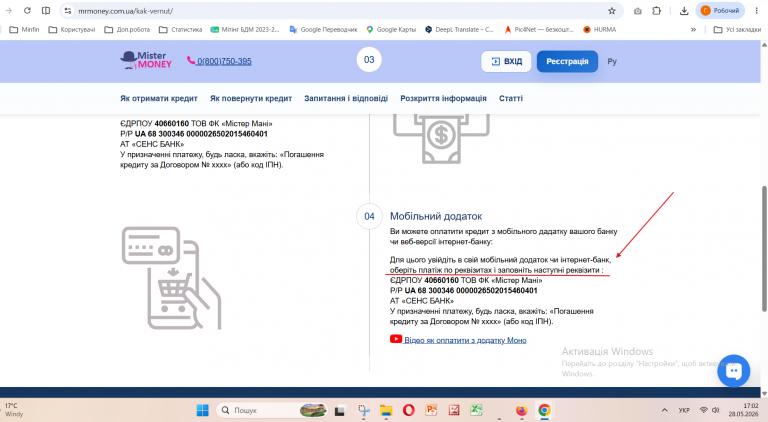Image resolution: width=768 pixels, height=422 pixels.
Task: Open the red chart app on taskbar
Action: click(454, 410)
